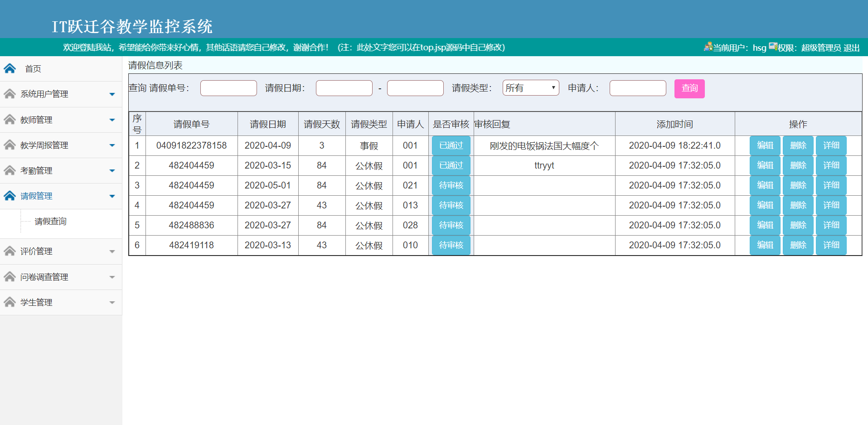Expand 问卷调查管理 with its arrow
The image size is (868, 425).
(x=112, y=277)
